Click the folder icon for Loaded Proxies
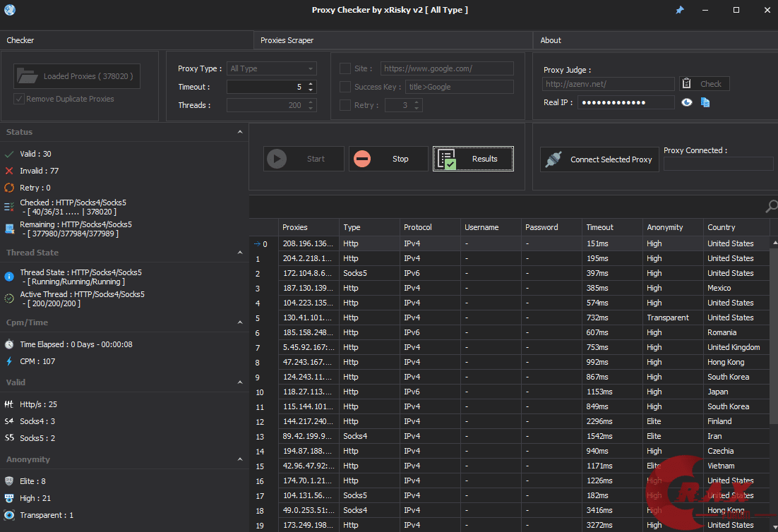 [28, 76]
